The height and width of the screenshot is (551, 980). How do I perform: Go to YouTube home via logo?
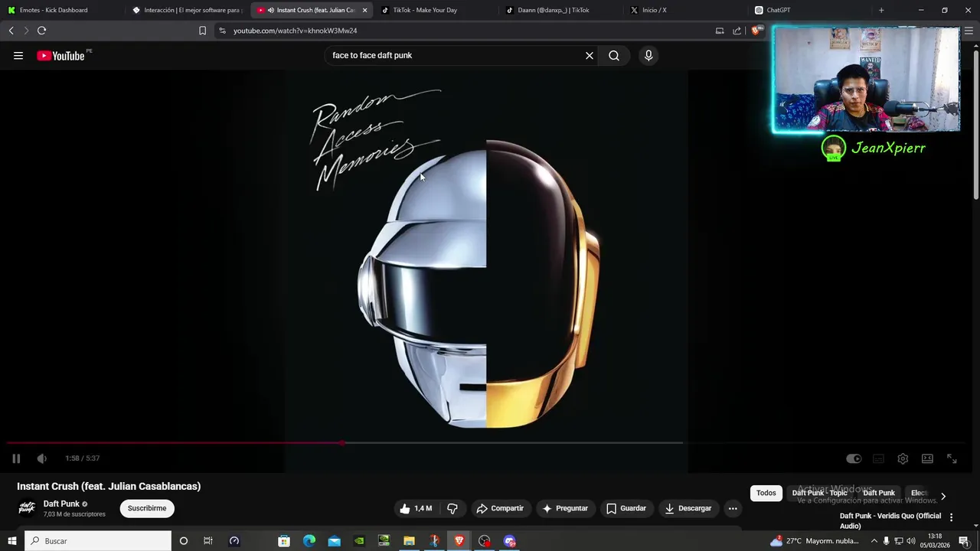[60, 56]
